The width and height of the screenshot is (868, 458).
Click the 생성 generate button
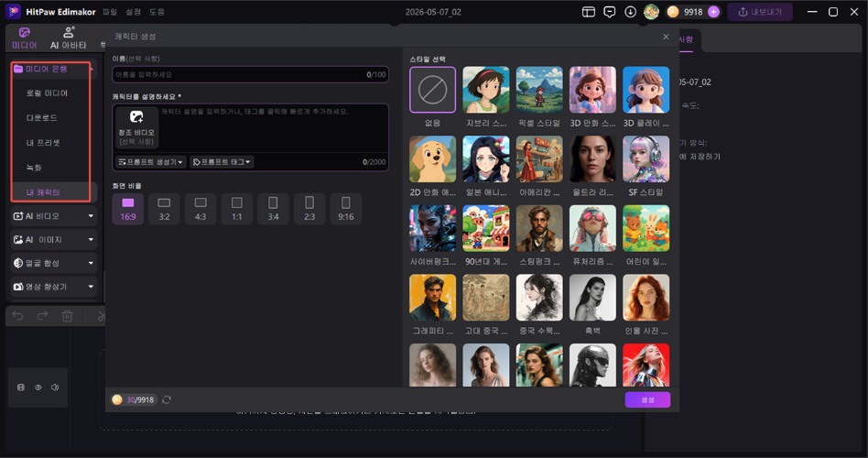647,399
